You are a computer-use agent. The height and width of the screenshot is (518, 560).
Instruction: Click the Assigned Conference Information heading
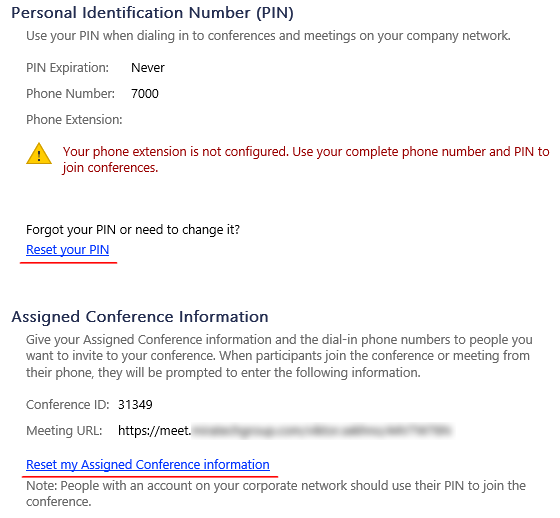(140, 317)
